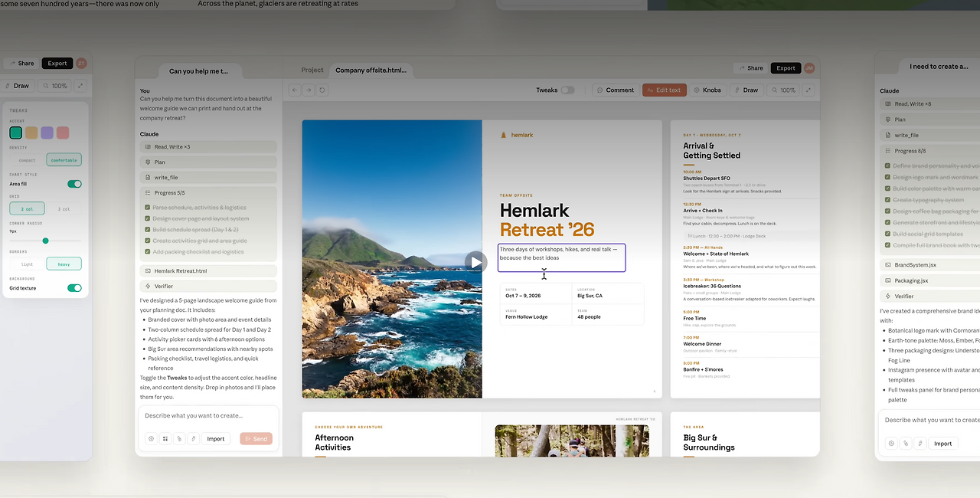Go forward using the right arrow toolbar icon
Viewport: 980px width, 498px height.
[x=309, y=90]
